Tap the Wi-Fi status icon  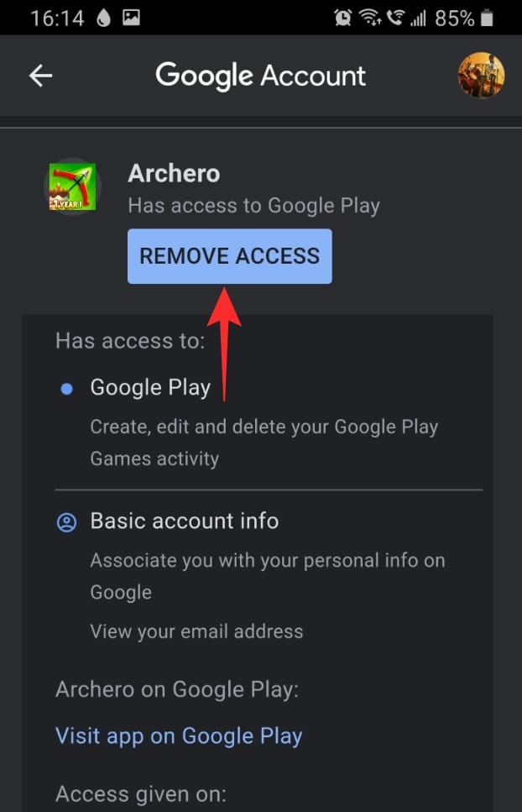(x=370, y=18)
